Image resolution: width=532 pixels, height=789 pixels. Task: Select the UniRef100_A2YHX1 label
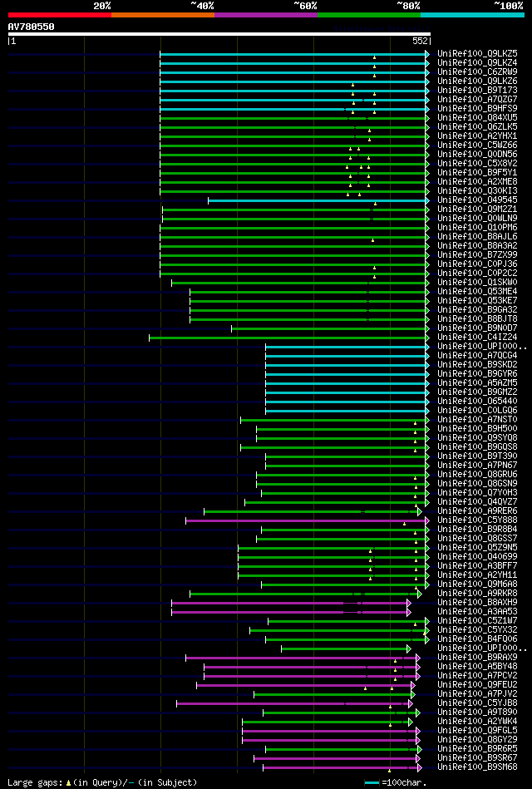point(478,136)
